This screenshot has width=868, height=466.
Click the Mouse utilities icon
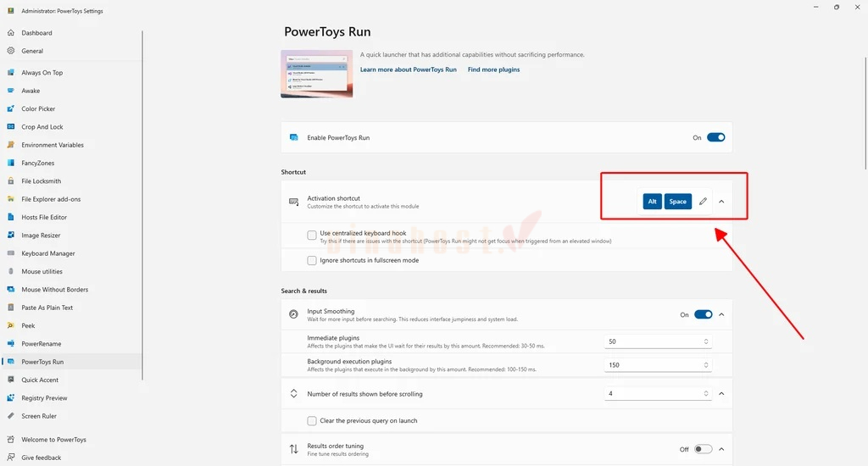tap(10, 272)
